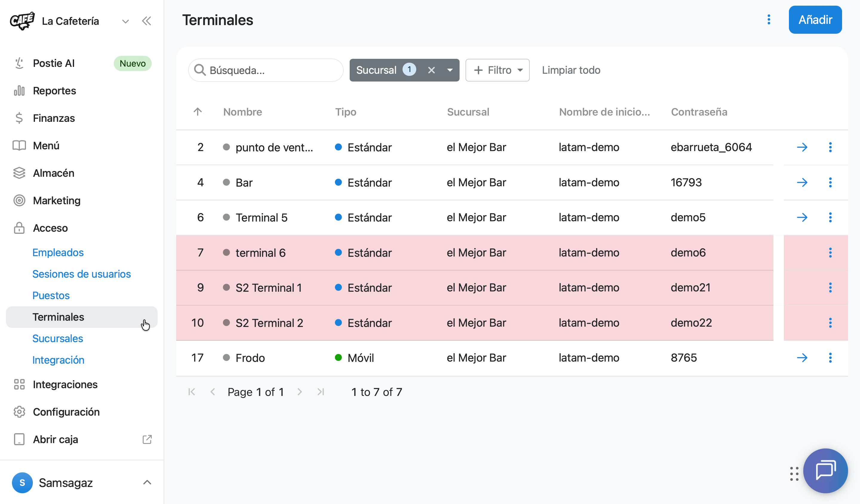
Task: Expand the Samsagaz user menu
Action: [x=147, y=483]
